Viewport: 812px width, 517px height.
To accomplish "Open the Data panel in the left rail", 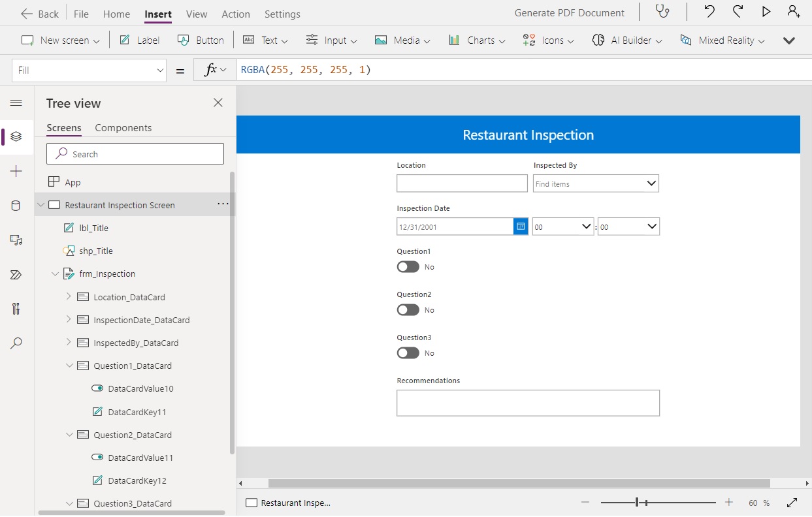I will tap(16, 205).
